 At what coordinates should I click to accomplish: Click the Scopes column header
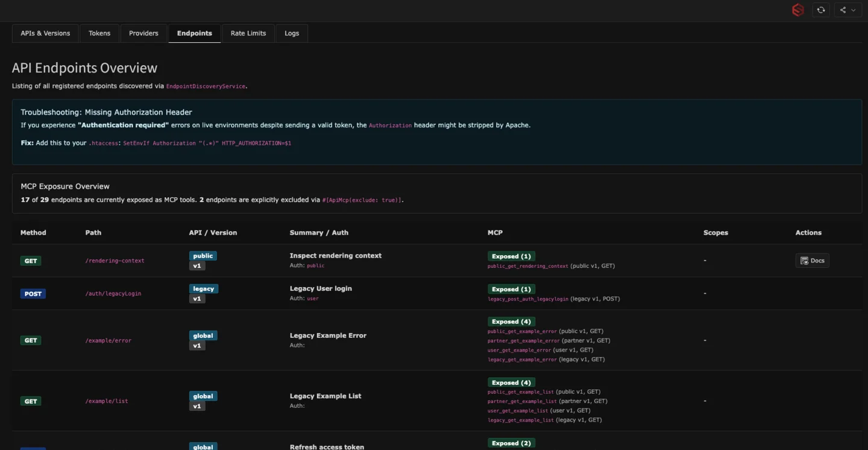[715, 232]
